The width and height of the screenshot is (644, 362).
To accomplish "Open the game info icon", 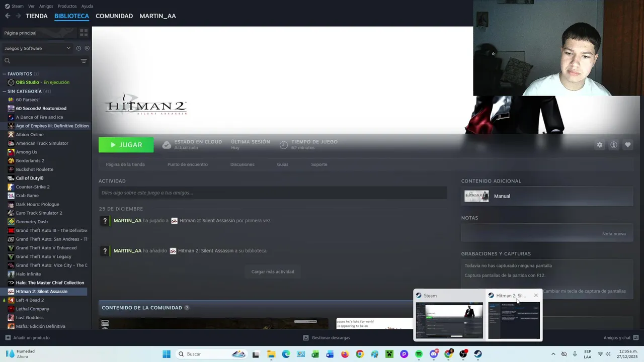I will pos(614,145).
